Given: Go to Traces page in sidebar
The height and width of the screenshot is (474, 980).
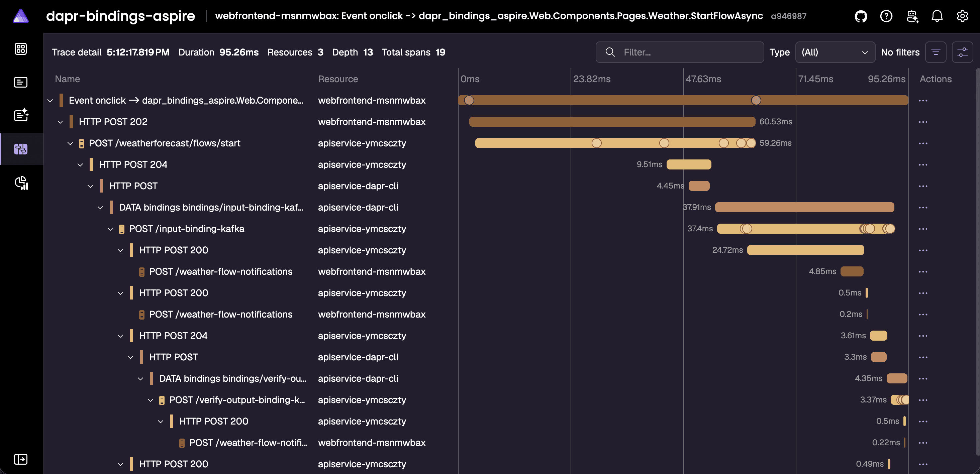Looking at the screenshot, I should tap(20, 149).
